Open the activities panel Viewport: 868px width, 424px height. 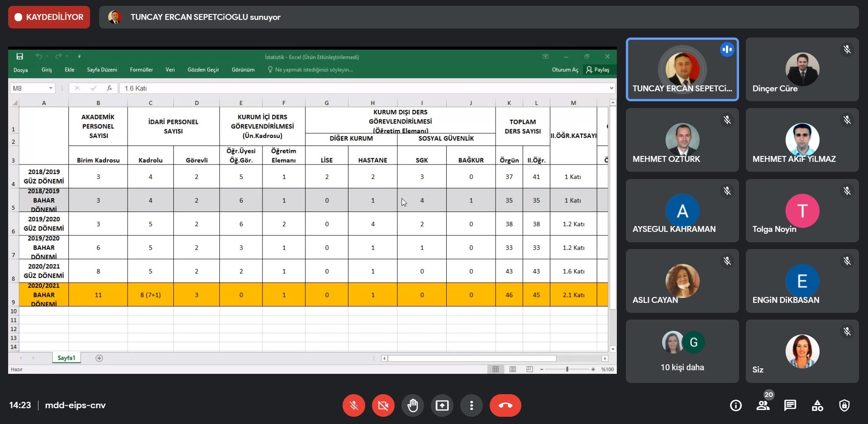(x=817, y=405)
